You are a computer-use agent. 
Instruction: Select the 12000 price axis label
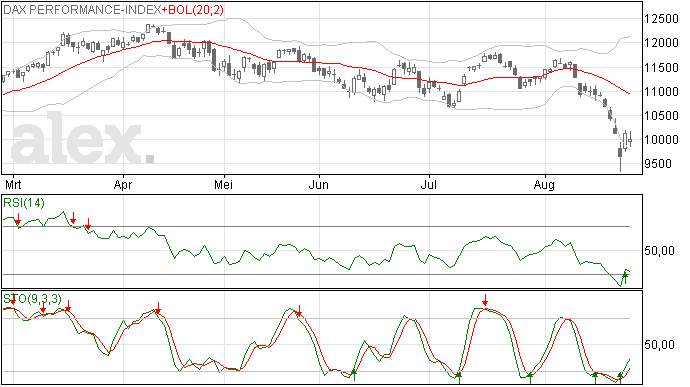coord(661,43)
